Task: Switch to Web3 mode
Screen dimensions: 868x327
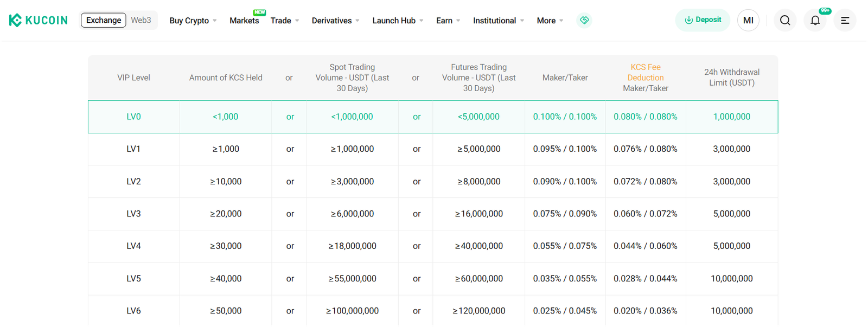Action: tap(141, 20)
